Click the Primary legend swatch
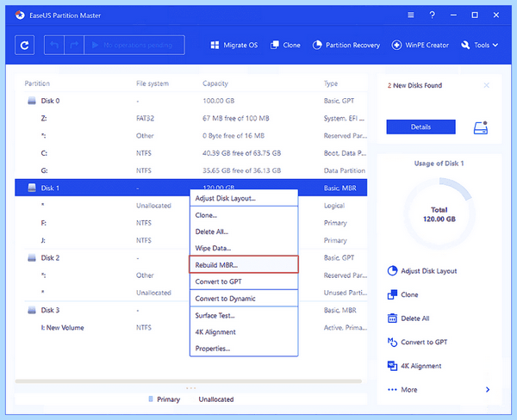 151,399
